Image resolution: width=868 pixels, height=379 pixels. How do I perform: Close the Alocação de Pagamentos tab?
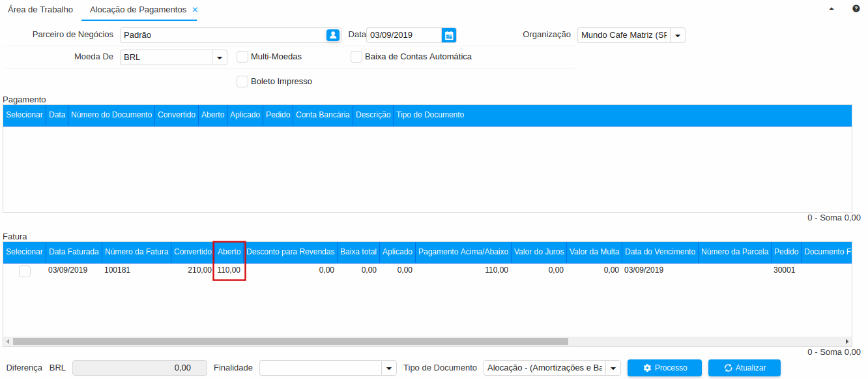point(195,10)
